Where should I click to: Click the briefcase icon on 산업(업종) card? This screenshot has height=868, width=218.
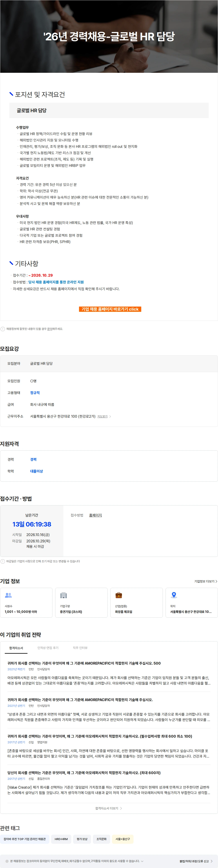point(119,595)
